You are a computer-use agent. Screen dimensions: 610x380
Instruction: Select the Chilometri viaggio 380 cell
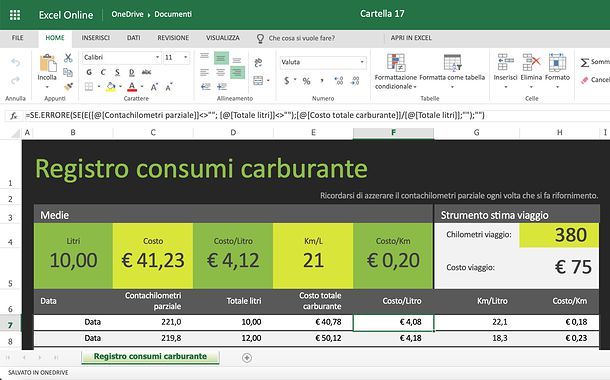point(559,235)
